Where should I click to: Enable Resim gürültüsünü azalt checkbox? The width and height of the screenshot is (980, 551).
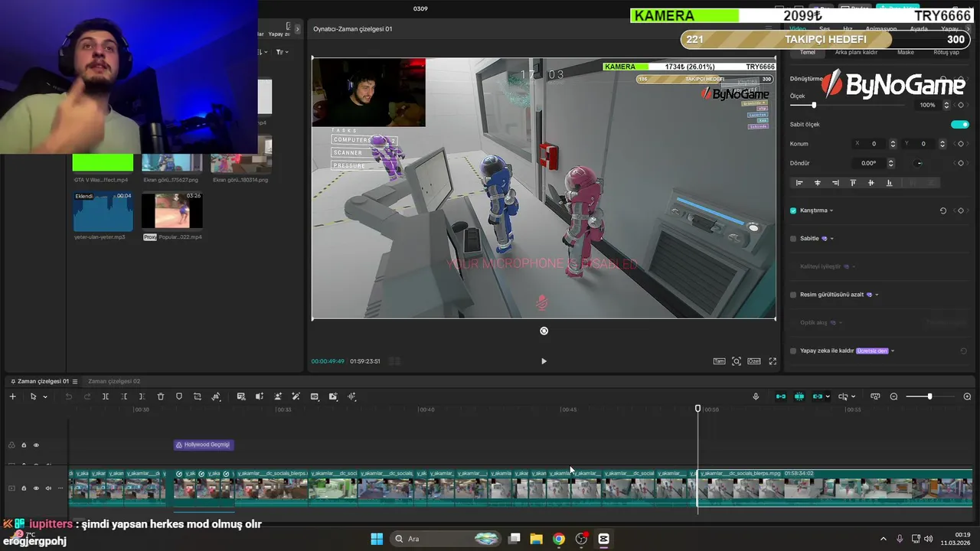pyautogui.click(x=793, y=295)
